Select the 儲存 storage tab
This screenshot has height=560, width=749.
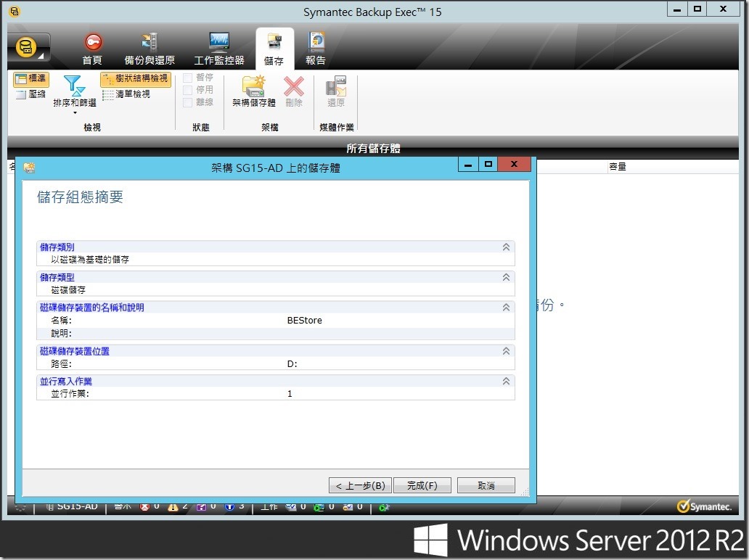pos(274,49)
